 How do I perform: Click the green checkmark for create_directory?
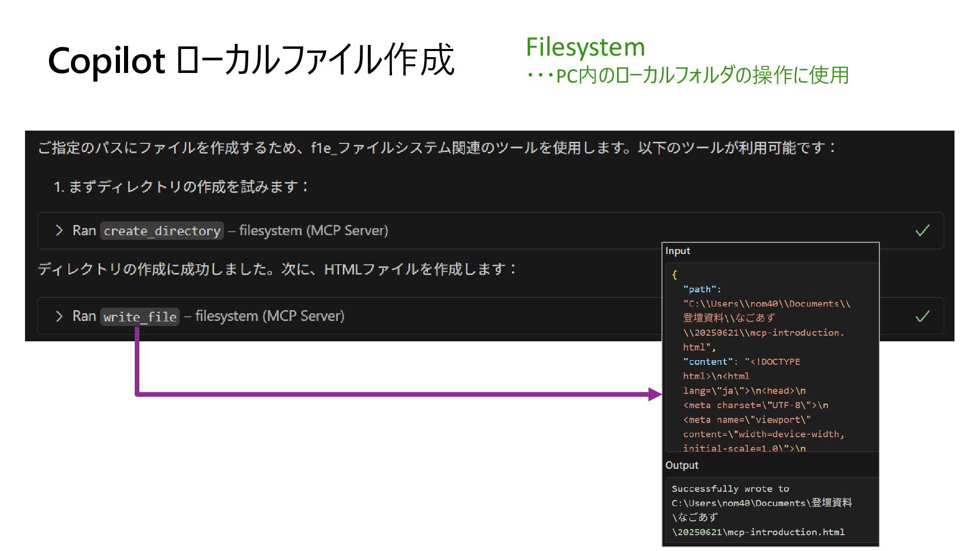pyautogui.click(x=922, y=231)
